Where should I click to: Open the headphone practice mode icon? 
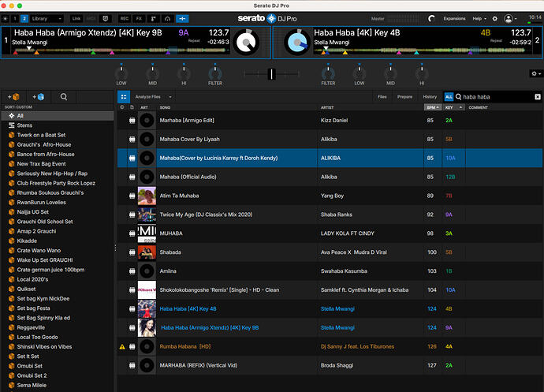click(168, 18)
